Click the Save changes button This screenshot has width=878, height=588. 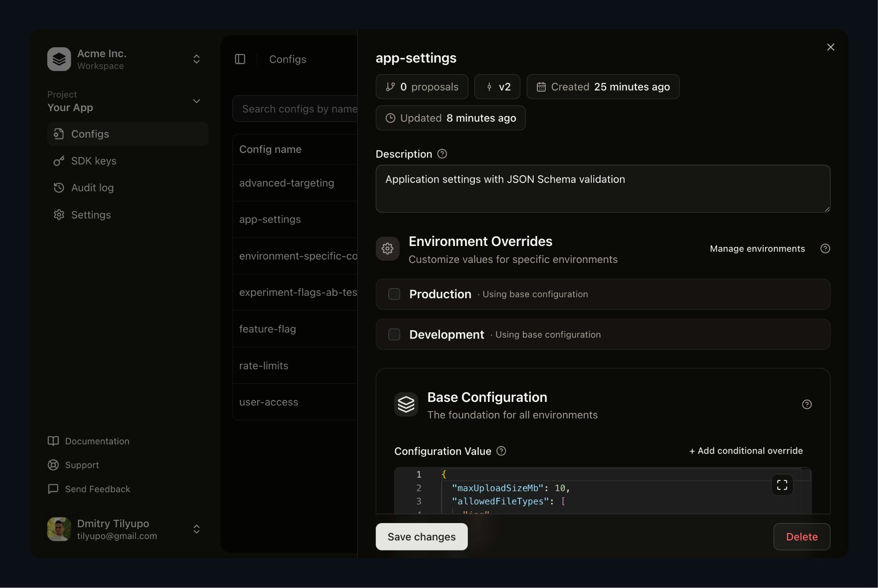point(421,536)
